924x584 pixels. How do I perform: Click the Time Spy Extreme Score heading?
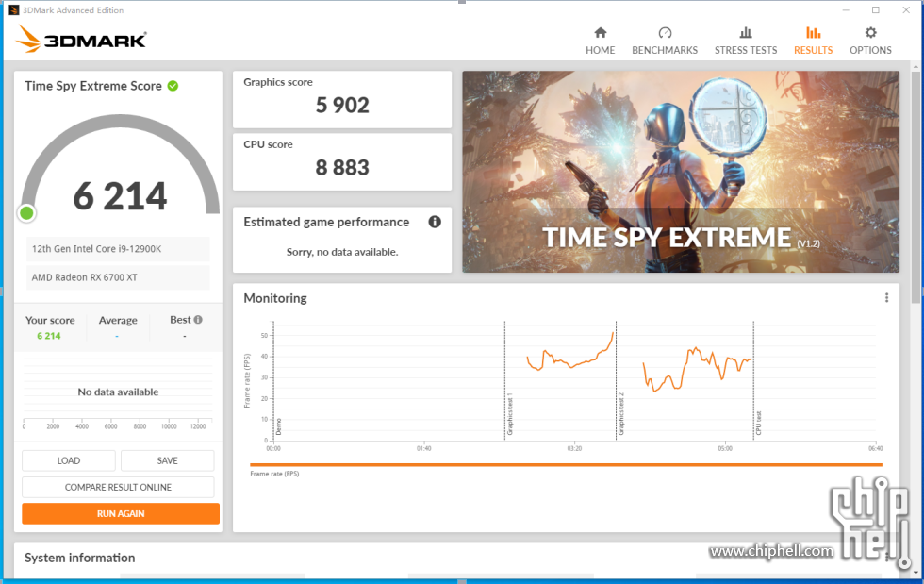click(x=93, y=86)
